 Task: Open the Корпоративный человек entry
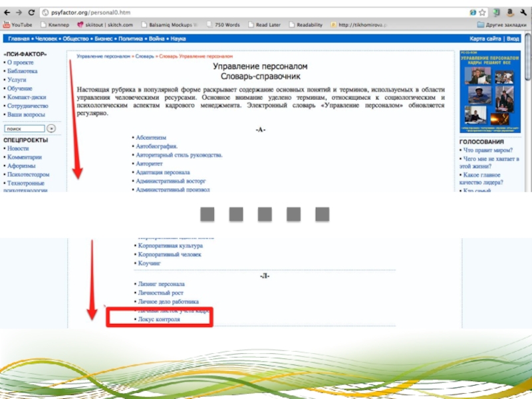pyautogui.click(x=170, y=255)
